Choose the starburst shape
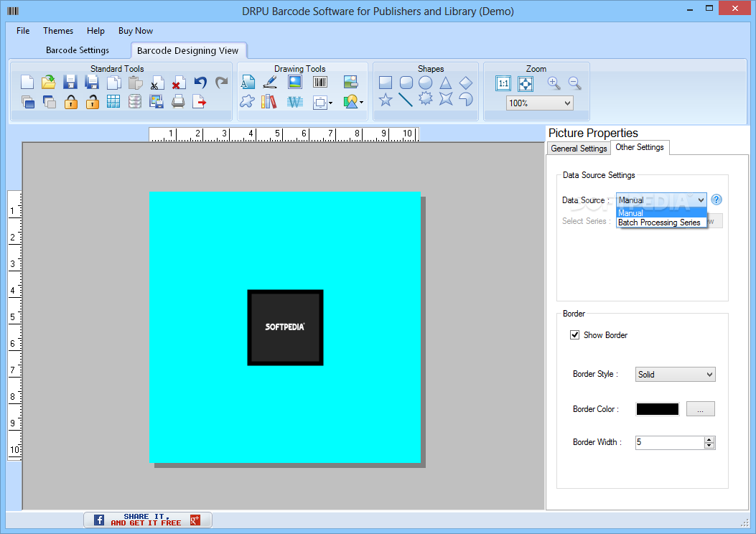This screenshot has height=534, width=756. tap(425, 99)
